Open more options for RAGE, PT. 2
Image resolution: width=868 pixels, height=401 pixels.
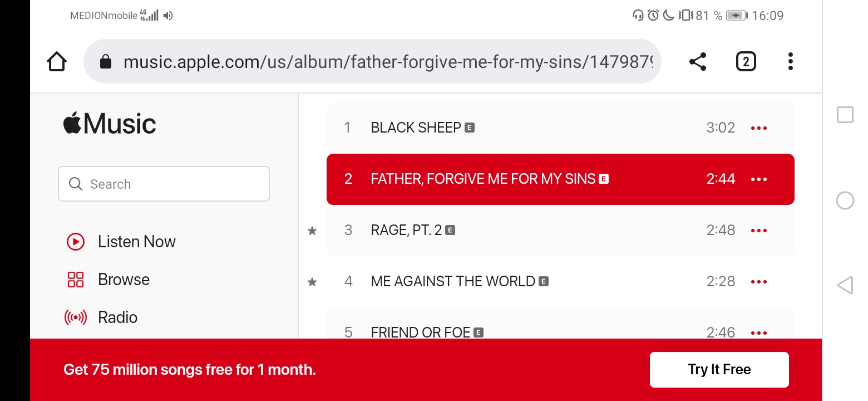coord(758,231)
